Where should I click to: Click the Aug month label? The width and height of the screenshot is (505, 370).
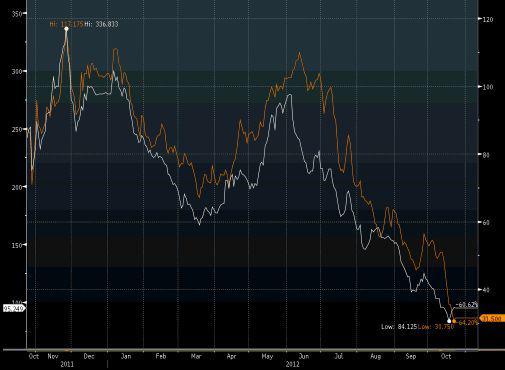pos(376,356)
